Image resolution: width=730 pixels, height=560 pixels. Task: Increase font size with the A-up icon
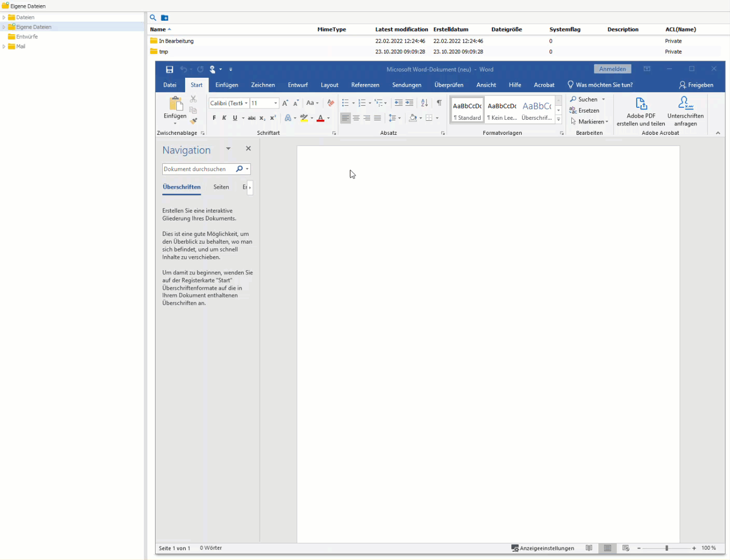[285, 103]
